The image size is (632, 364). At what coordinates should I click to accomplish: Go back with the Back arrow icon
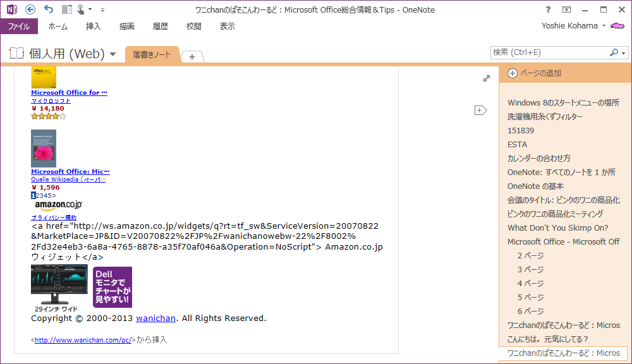click(30, 9)
